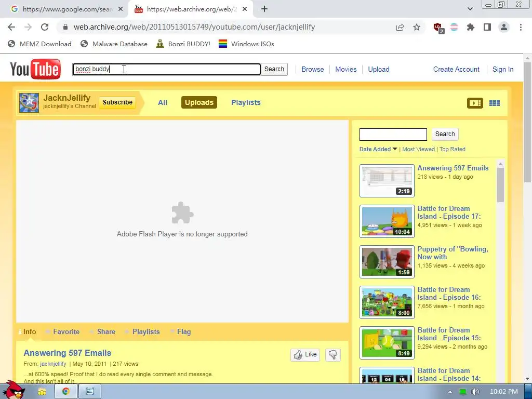532x399 pixels.
Task: Click the taskbar volume speaker icon
Action: click(x=475, y=392)
